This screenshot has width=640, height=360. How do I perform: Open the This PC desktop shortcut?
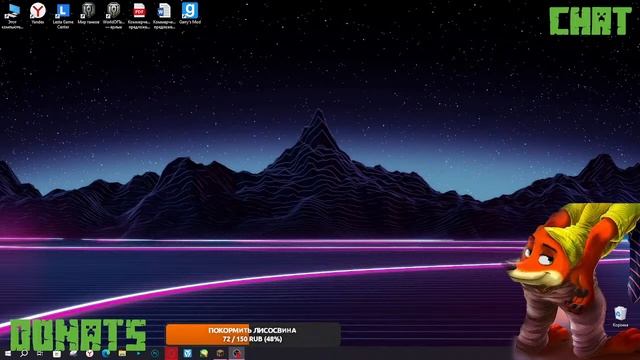coord(12,16)
